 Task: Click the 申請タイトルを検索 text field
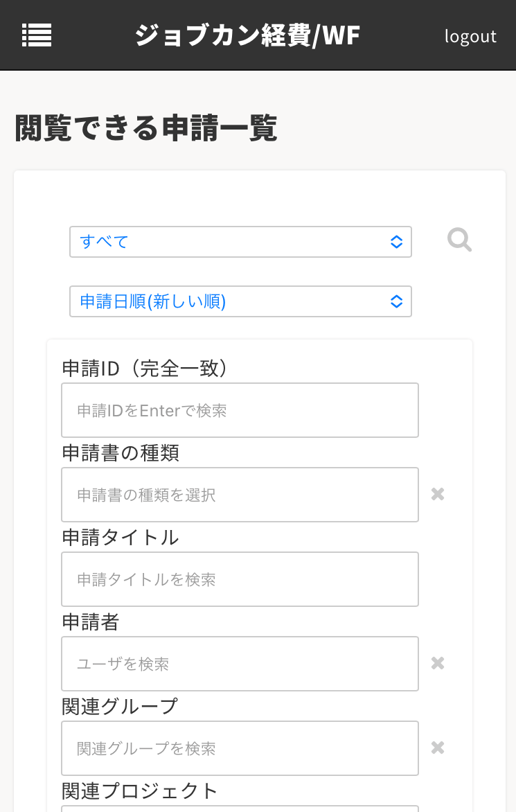pyautogui.click(x=240, y=579)
